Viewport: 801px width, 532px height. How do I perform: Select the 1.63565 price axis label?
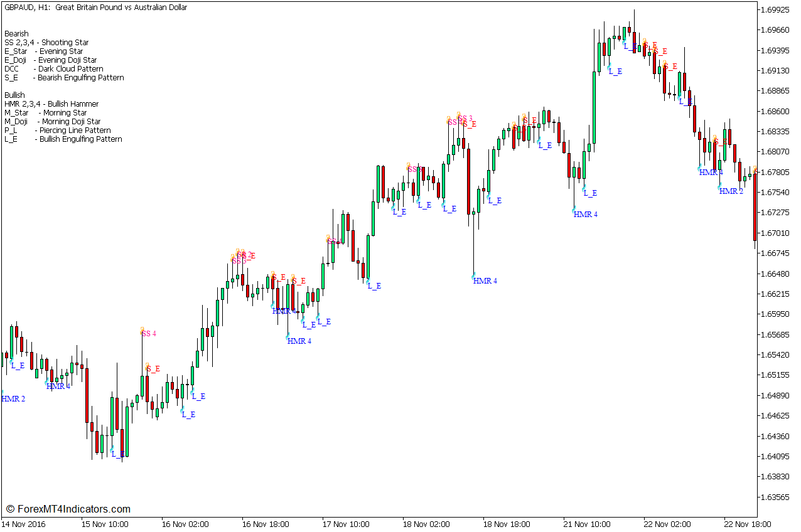(x=773, y=497)
